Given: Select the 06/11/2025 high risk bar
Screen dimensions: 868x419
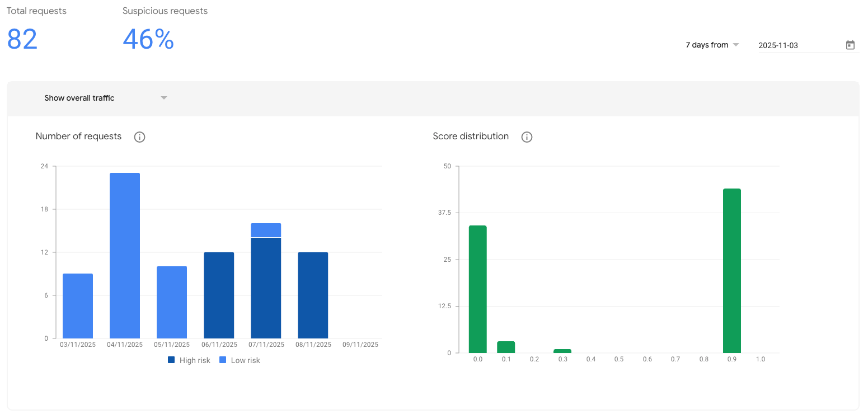Looking at the screenshot, I should tap(219, 295).
